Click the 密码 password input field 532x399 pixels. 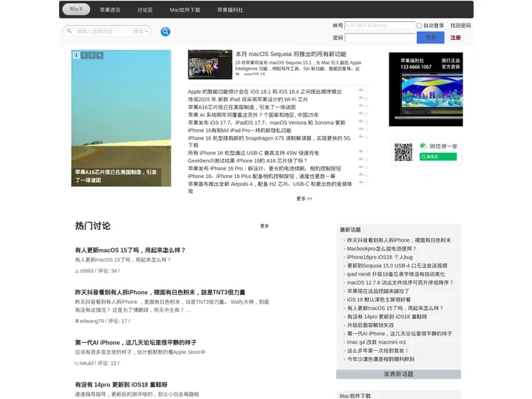pos(380,38)
